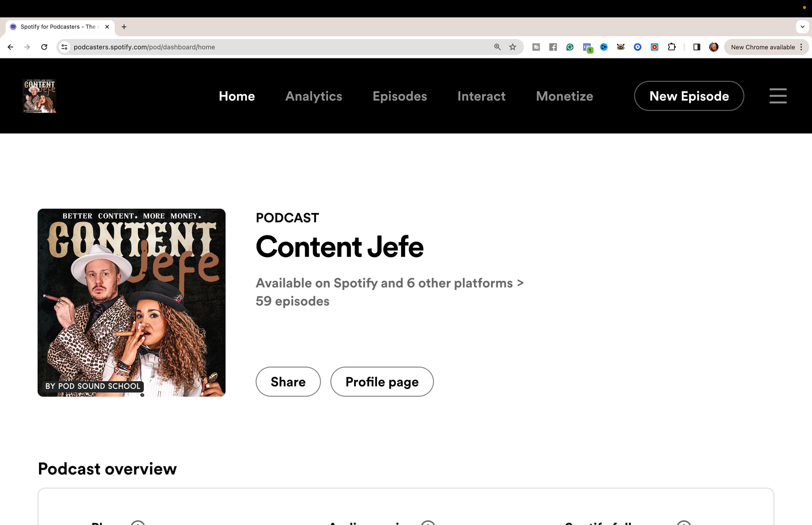The image size is (812, 525).
Task: Open Available on Spotify and 6 other platforms link
Action: (390, 283)
